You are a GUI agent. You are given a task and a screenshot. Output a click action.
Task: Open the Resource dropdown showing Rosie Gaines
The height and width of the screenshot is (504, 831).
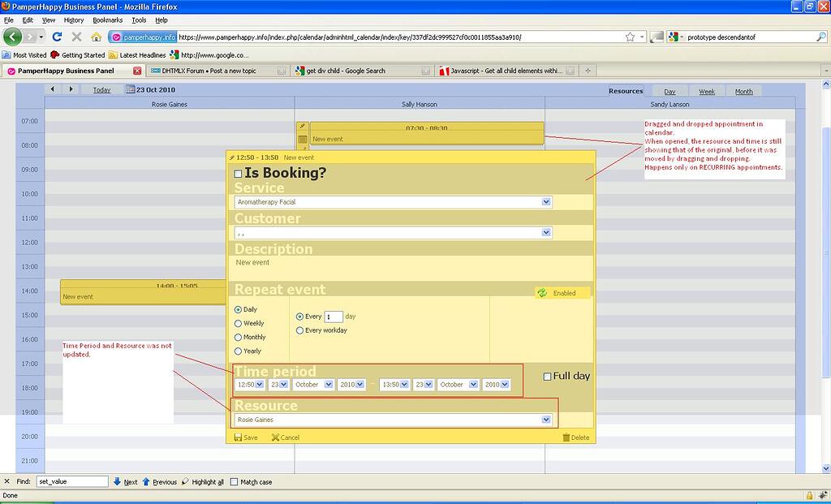[x=546, y=420]
